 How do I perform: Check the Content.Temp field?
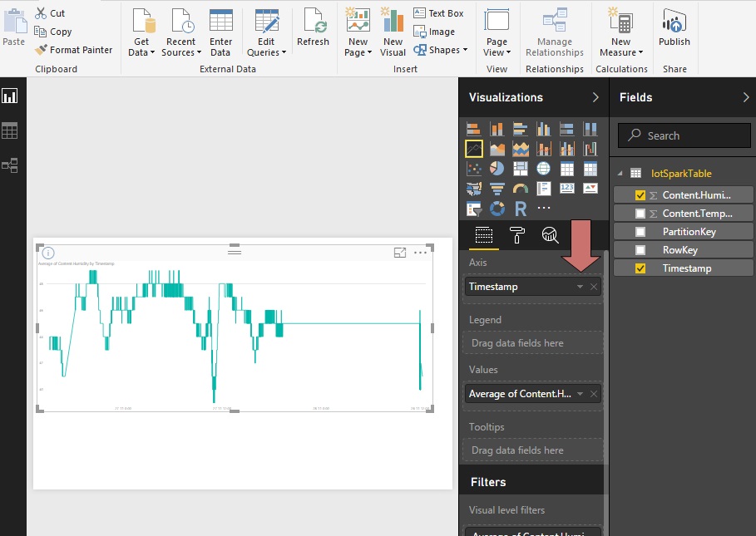[639, 213]
